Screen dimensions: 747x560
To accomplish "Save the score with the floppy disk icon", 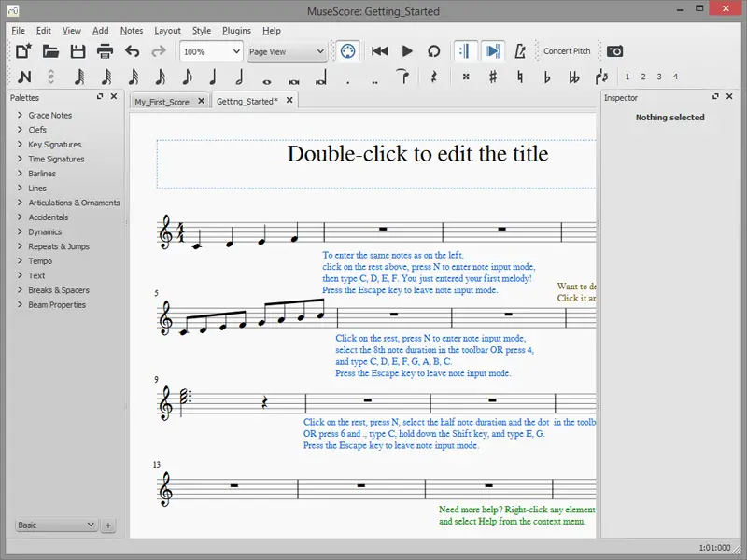I will [x=78, y=51].
